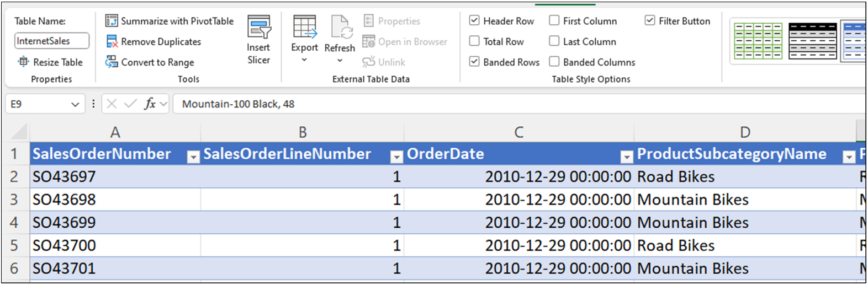Viewport: 868px width, 285px height.
Task: Open the OrderDate filter dropdown
Action: tap(626, 158)
